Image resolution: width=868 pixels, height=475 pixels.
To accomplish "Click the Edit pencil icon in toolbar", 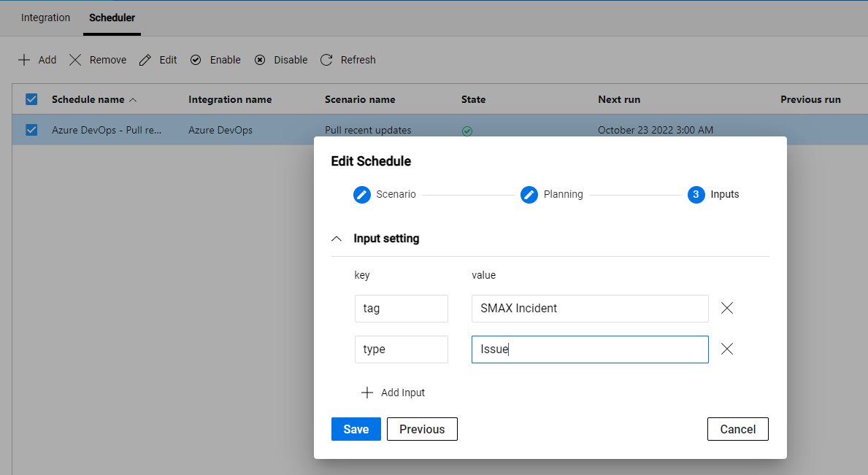I will click(x=143, y=60).
